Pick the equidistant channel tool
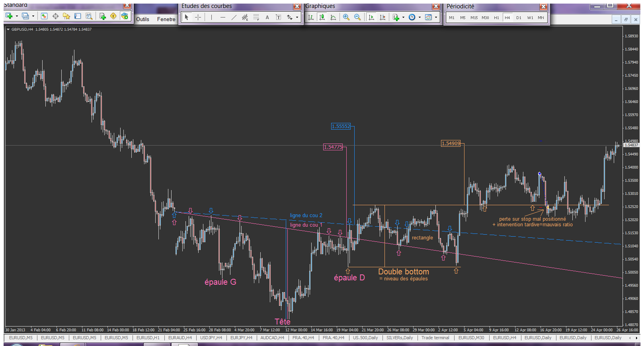 pos(245,17)
